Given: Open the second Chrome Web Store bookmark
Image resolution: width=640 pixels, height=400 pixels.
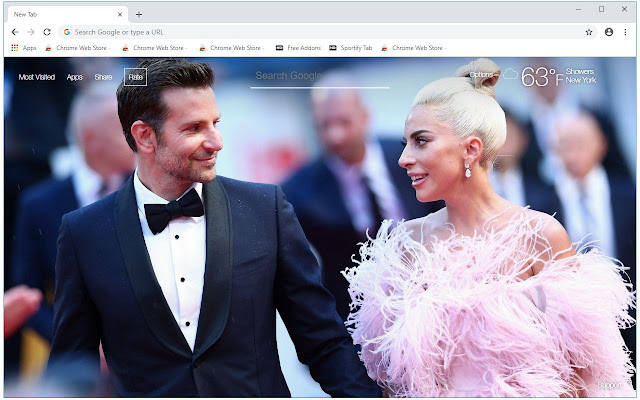Looking at the screenshot, I should (155, 48).
